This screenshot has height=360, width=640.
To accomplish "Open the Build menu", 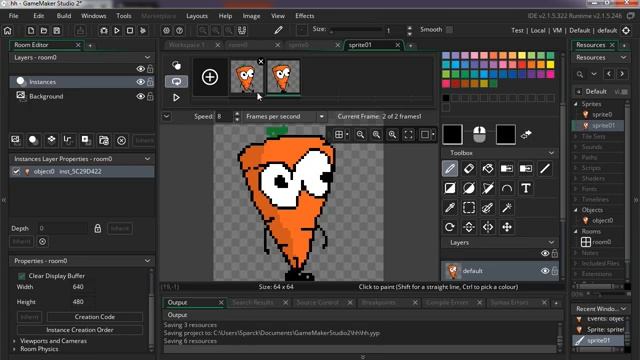I will pos(64,16).
